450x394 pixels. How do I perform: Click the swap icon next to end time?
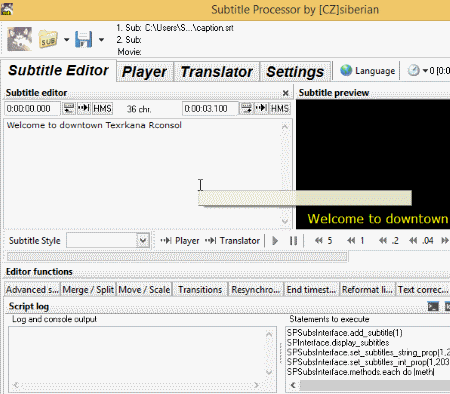(x=246, y=108)
